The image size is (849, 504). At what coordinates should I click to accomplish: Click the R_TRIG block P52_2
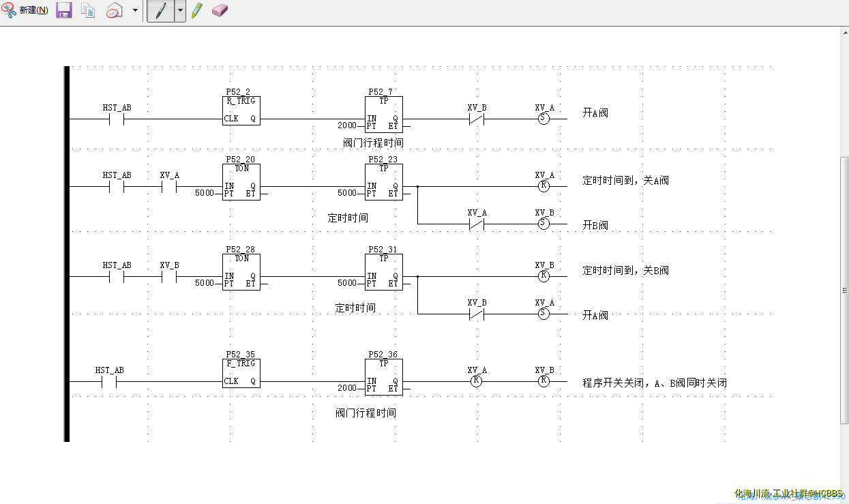241,110
